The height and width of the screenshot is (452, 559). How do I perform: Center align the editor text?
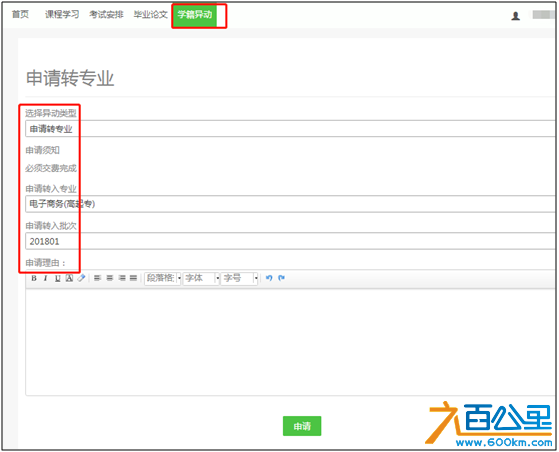(110, 278)
